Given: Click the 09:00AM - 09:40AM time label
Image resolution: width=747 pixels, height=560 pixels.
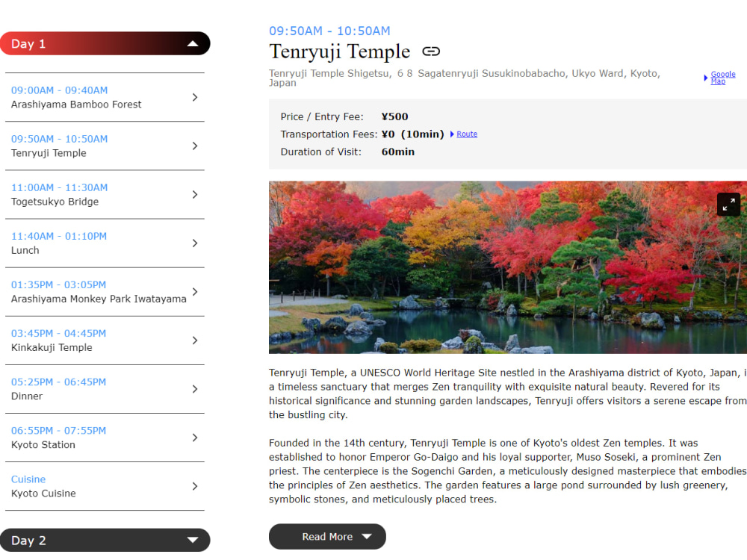Looking at the screenshot, I should click(60, 90).
